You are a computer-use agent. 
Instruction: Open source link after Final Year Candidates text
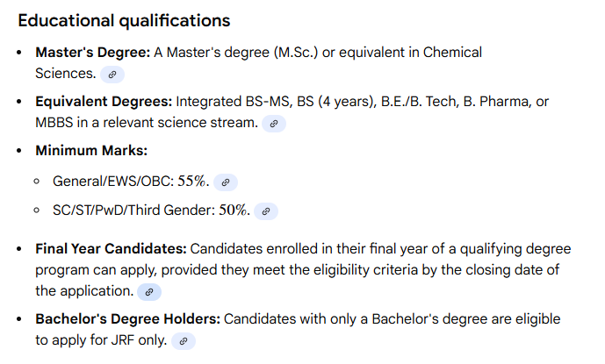[x=149, y=291]
